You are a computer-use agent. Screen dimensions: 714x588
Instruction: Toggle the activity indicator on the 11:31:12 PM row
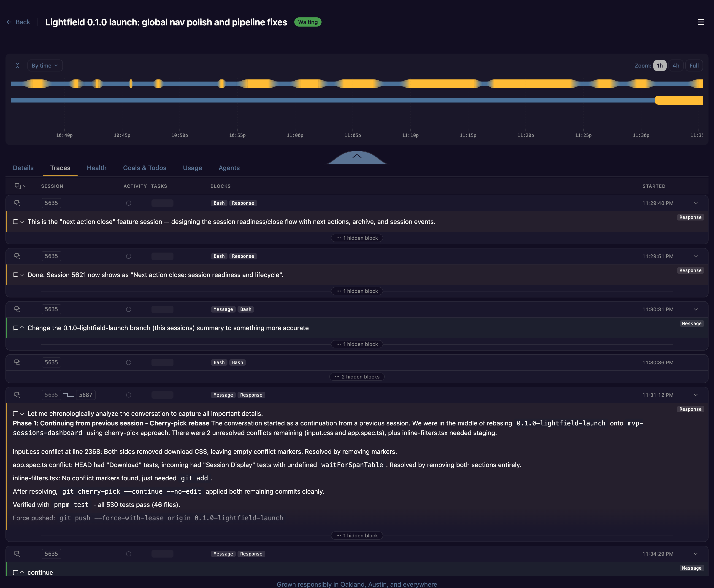tap(129, 395)
